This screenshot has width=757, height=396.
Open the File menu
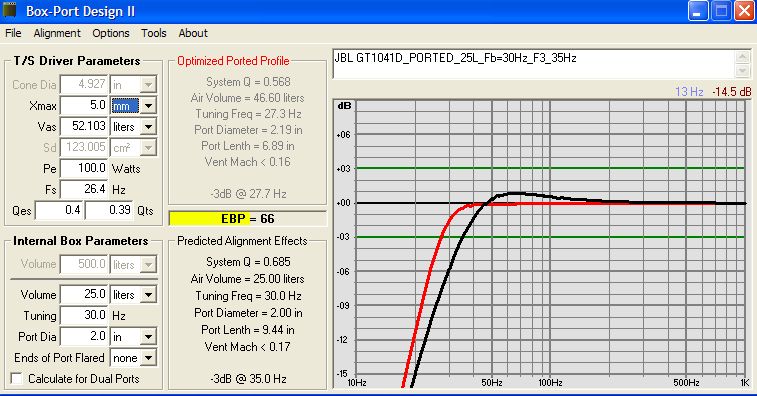(13, 33)
